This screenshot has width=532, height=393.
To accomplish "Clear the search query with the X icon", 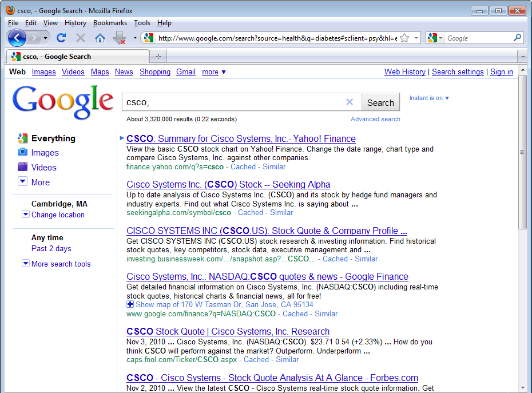I will [350, 102].
